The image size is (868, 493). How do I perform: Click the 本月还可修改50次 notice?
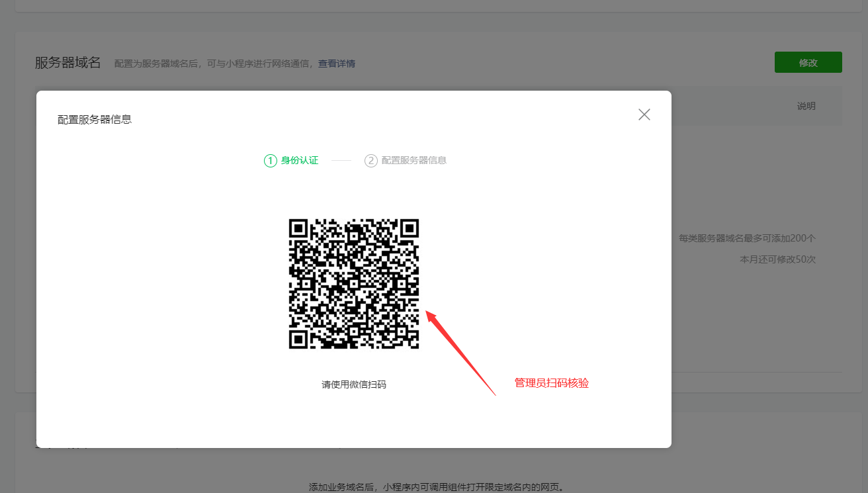777,259
